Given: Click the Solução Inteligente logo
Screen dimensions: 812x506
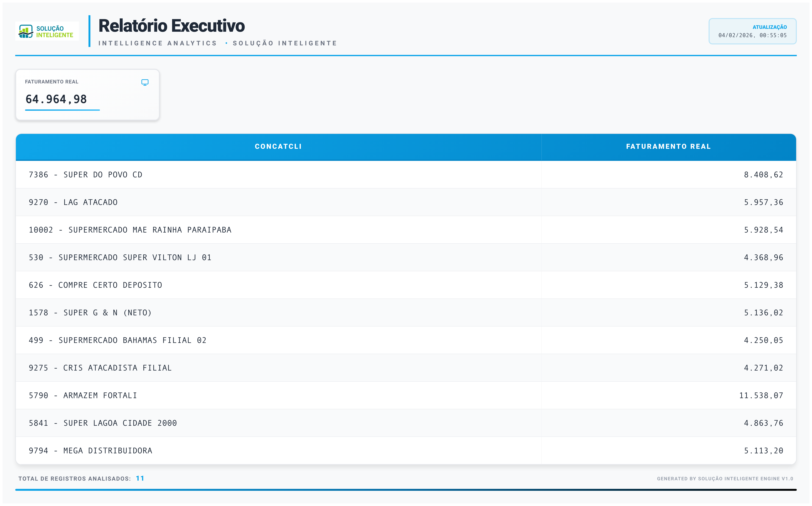Looking at the screenshot, I should (x=47, y=31).
